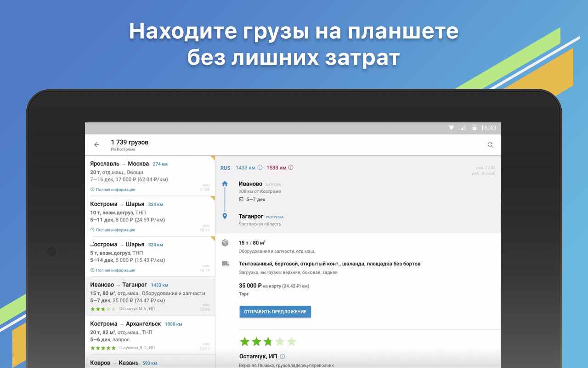Tap the location pin icon beside Таганрог
This screenshot has height=368, width=588.
point(225,216)
